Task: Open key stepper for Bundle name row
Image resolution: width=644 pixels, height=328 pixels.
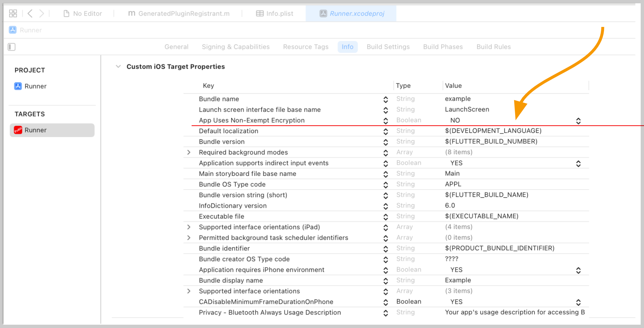Action: click(386, 100)
